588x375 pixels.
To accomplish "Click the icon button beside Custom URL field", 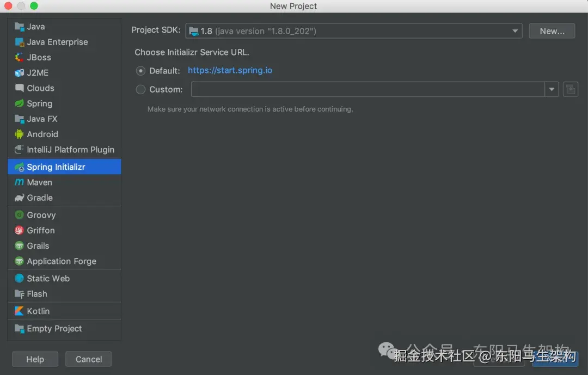I will click(571, 89).
